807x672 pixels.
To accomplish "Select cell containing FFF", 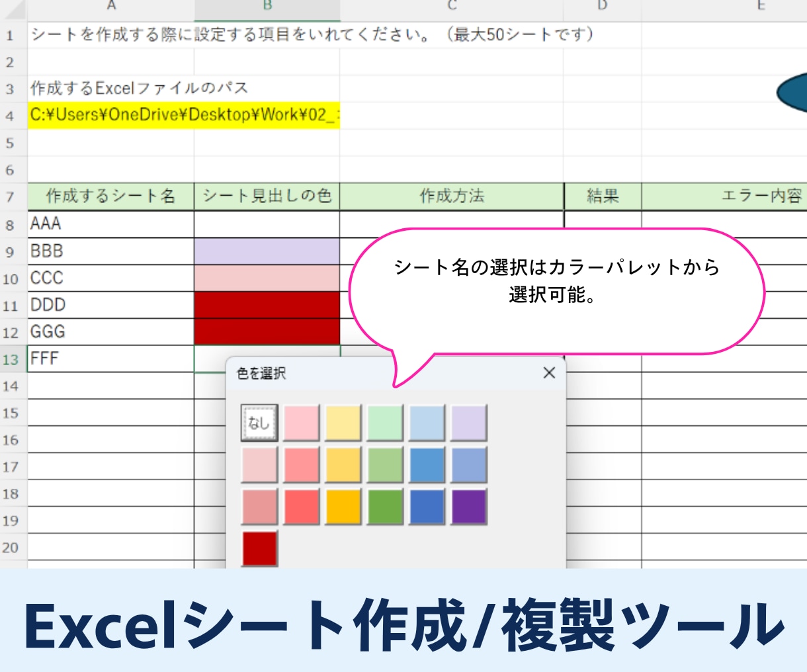I will (111, 358).
